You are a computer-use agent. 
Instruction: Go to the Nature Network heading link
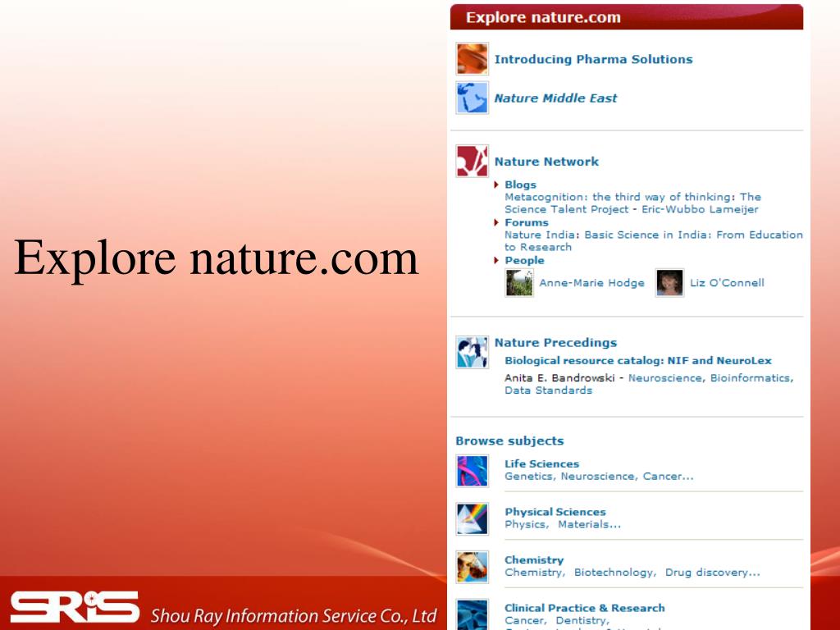pyautogui.click(x=546, y=162)
